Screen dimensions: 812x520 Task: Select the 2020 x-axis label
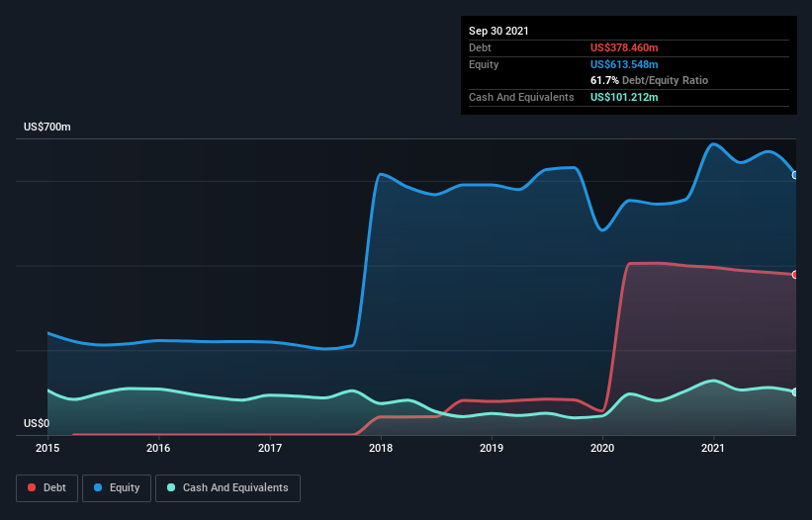[602, 448]
